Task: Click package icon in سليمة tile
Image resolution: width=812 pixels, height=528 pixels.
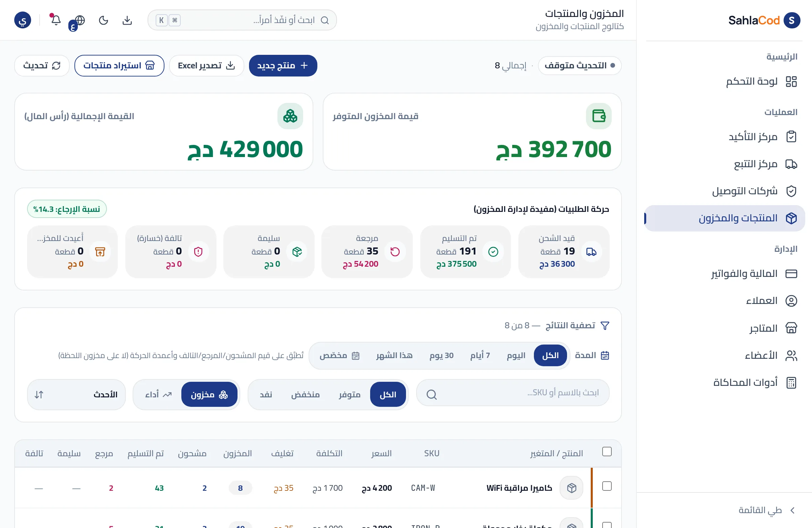Action: (297, 252)
